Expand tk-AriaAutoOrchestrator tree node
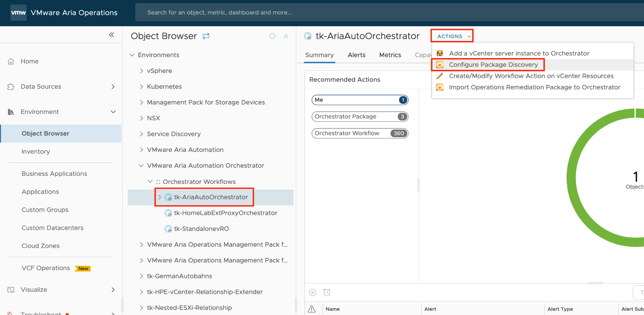This screenshot has width=644, height=315. pyautogui.click(x=159, y=197)
